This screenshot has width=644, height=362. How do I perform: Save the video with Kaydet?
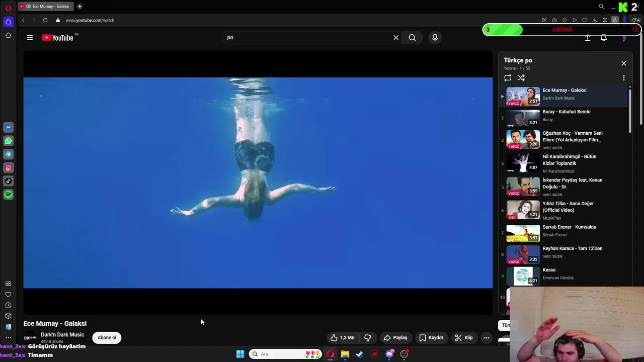click(x=431, y=338)
